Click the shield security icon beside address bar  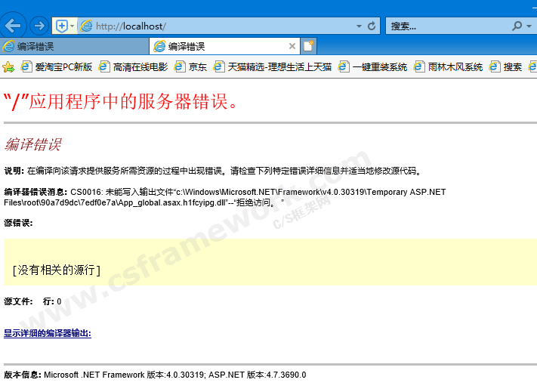click(61, 26)
